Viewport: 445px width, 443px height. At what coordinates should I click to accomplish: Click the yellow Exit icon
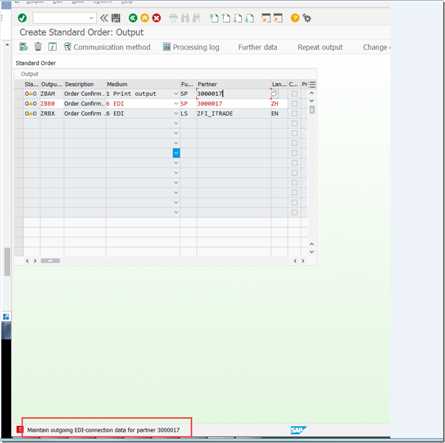(145, 18)
